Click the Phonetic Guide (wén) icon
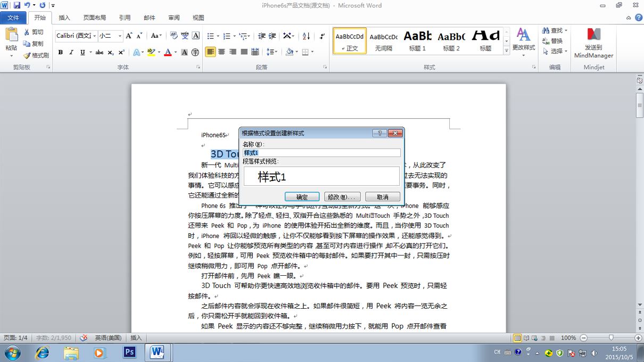Image resolution: width=644 pixels, height=362 pixels. (185, 36)
